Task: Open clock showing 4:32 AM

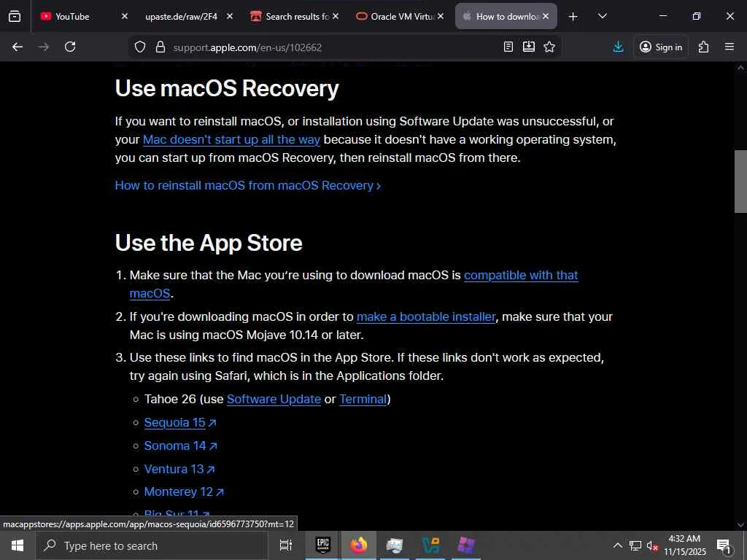Action: [684, 545]
